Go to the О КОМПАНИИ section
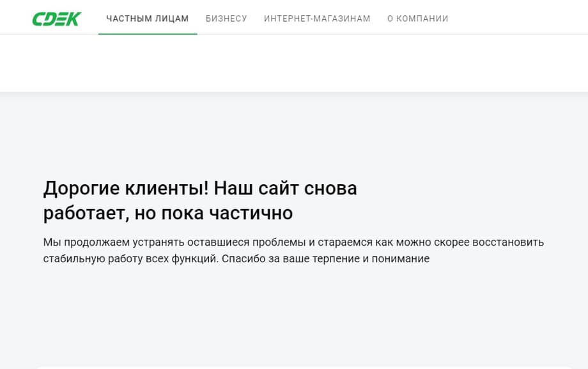This screenshot has width=588, height=369. (417, 19)
